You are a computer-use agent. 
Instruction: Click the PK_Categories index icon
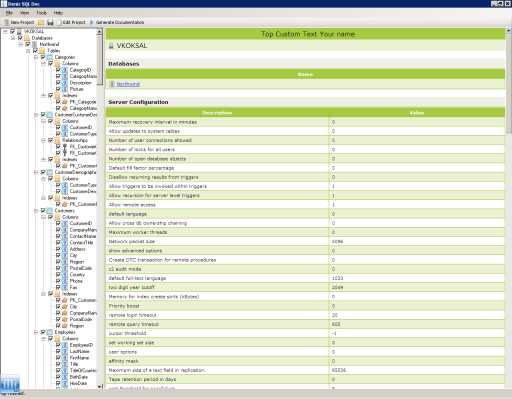(x=65, y=102)
